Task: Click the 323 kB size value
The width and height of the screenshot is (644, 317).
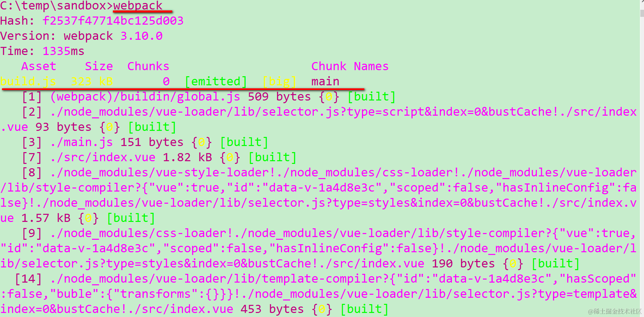Action: 92,82
